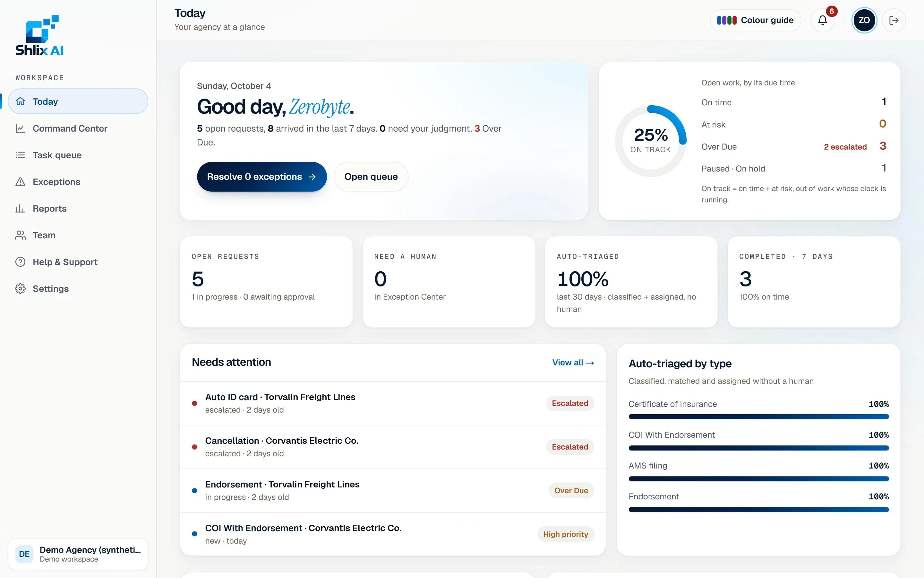Click the AMS filing progress bar
Image resolution: width=924 pixels, height=578 pixels.
pos(759,478)
